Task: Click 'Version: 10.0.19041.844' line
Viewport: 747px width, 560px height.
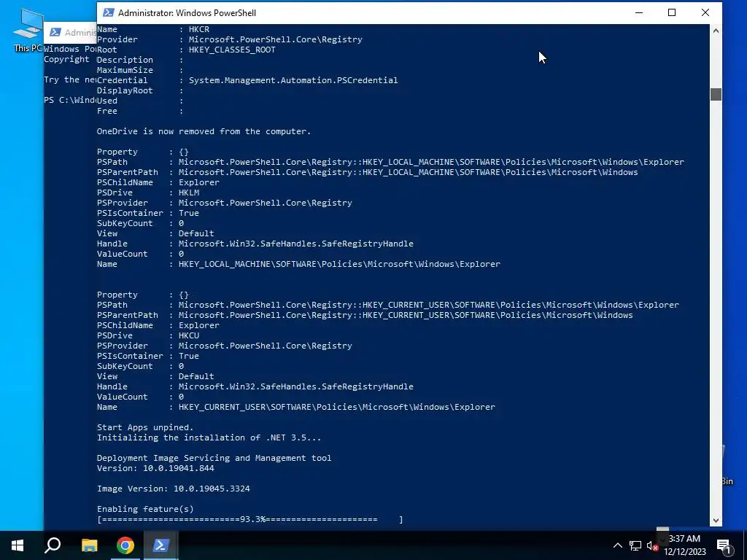Action: pyautogui.click(x=156, y=468)
